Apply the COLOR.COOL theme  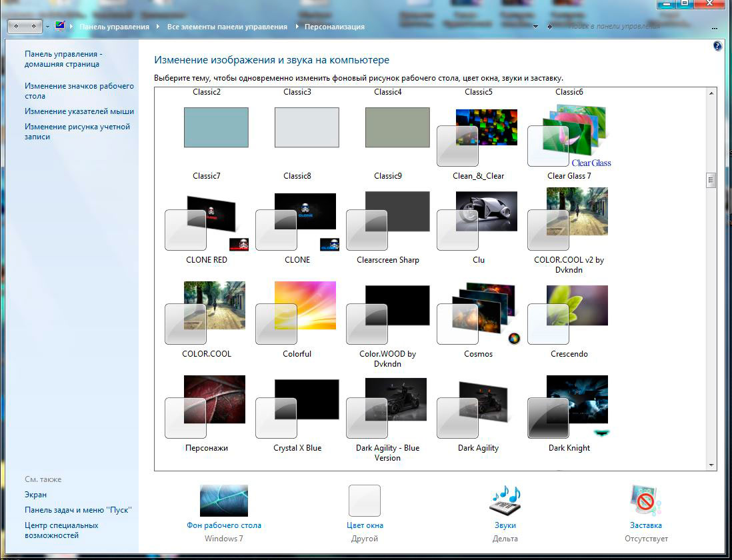tap(205, 313)
